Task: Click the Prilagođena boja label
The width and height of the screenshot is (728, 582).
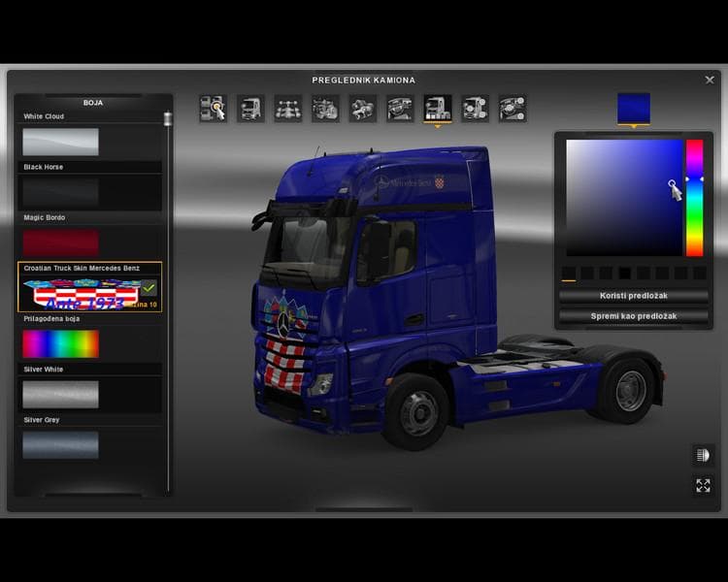Action: (51, 319)
